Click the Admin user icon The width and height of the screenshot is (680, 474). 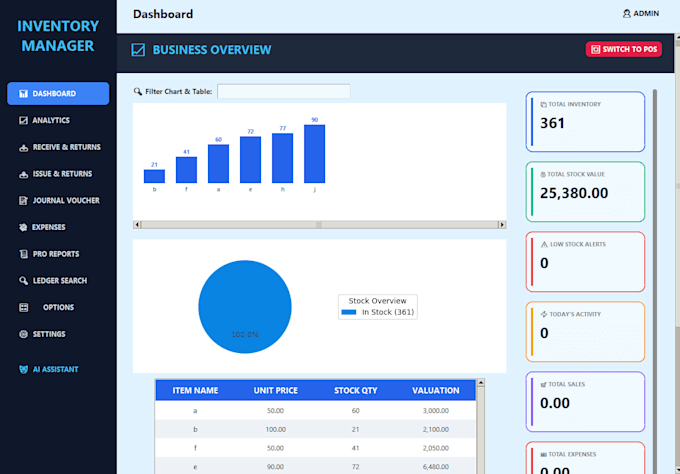coord(627,14)
